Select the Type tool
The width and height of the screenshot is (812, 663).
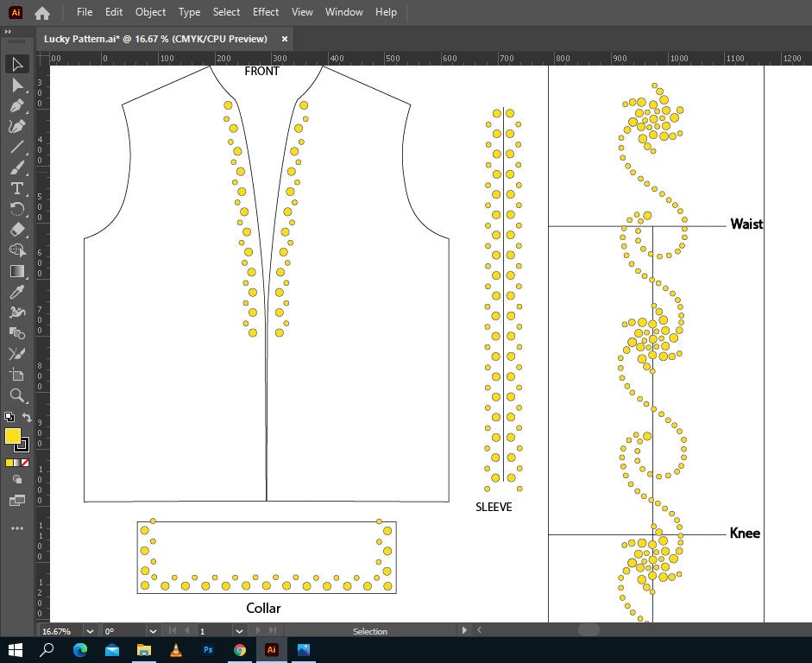[x=17, y=188]
